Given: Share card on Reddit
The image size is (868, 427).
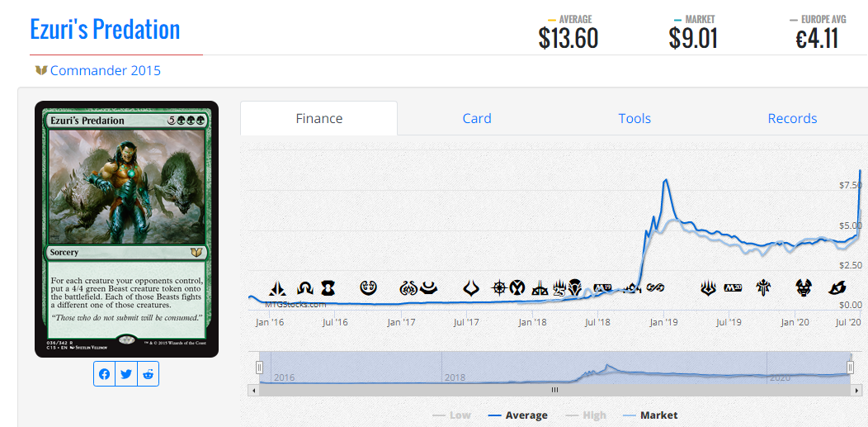Looking at the screenshot, I should (x=149, y=374).
